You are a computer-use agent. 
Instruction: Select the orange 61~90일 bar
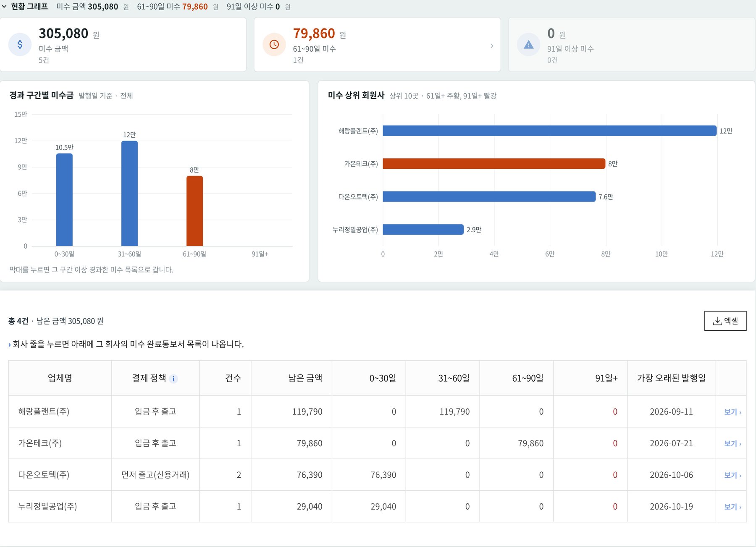click(194, 211)
